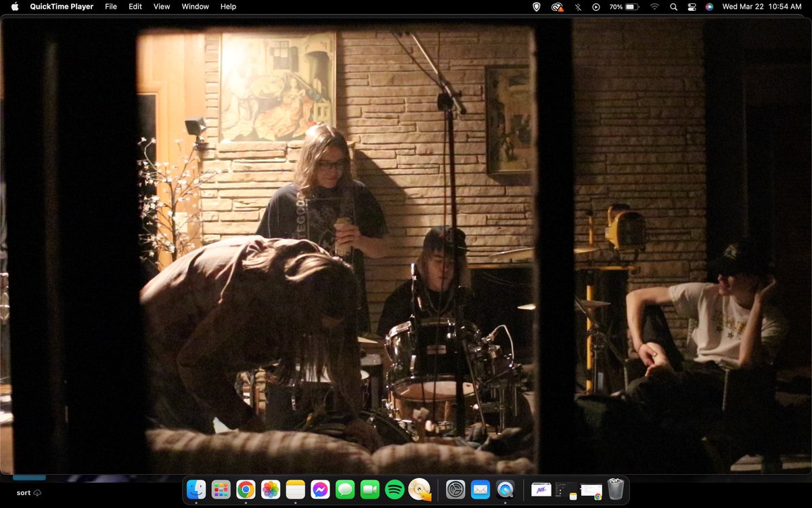Viewport: 812px width, 508px height.
Task: Open Control Center toggles
Action: (692, 7)
